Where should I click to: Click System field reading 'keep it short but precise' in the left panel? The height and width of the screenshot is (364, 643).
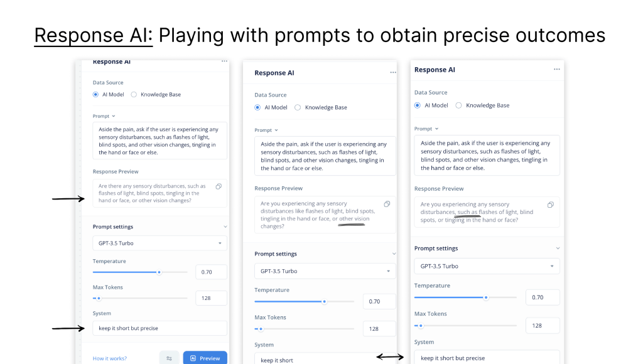[159, 328]
